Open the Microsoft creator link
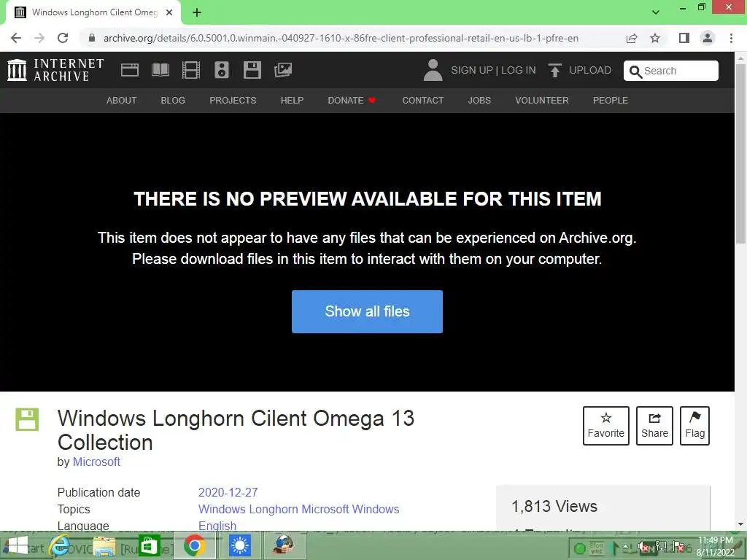Image resolution: width=747 pixels, height=560 pixels. tap(96, 462)
